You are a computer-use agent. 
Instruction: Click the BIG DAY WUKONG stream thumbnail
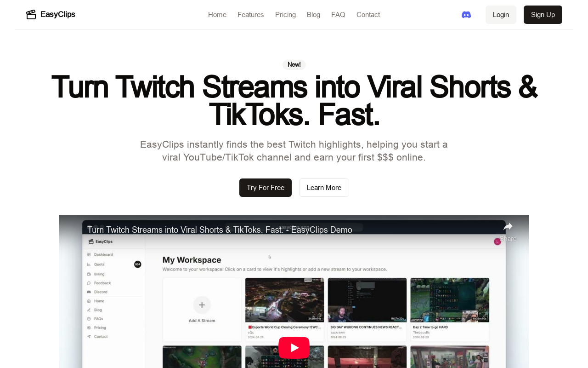pyautogui.click(x=367, y=299)
